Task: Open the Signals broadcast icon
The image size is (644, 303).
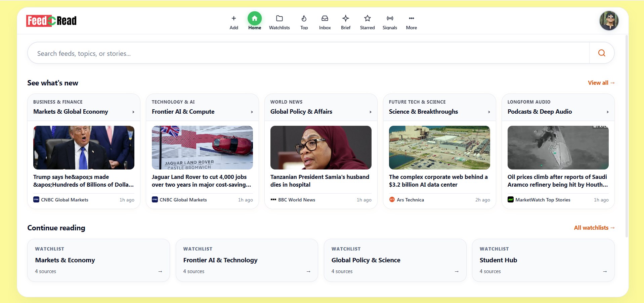Action: (x=390, y=18)
